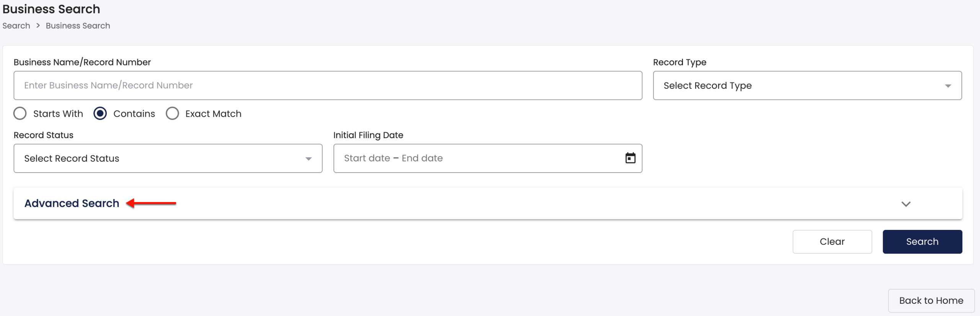Click the Record Type dropdown arrow
980x316 pixels.
948,86
